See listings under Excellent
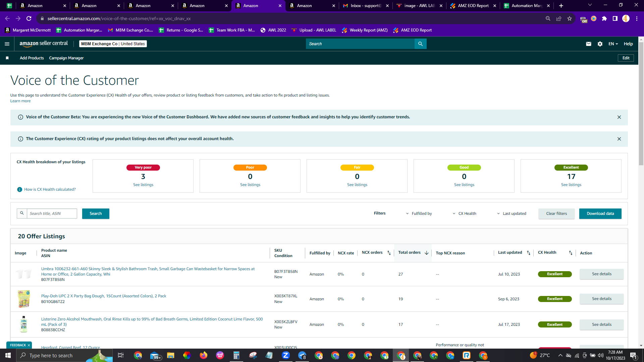Viewport: 644px width, 362px height. [x=571, y=185]
